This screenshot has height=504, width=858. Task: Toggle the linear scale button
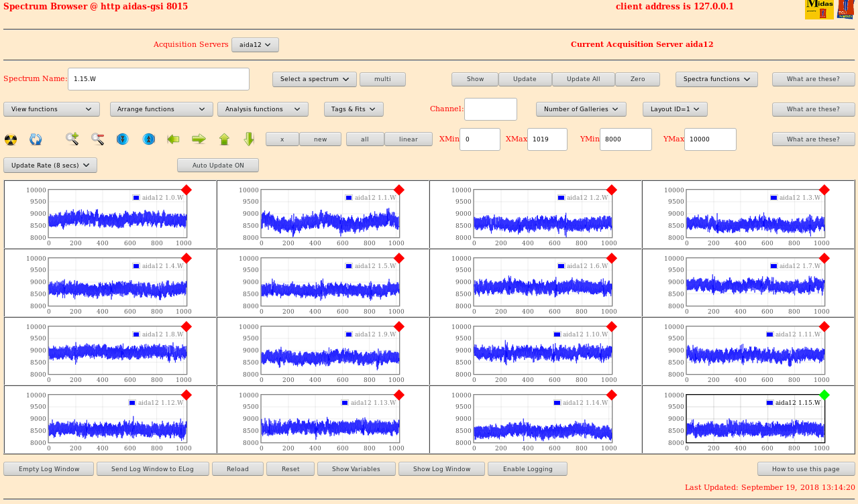coord(408,139)
